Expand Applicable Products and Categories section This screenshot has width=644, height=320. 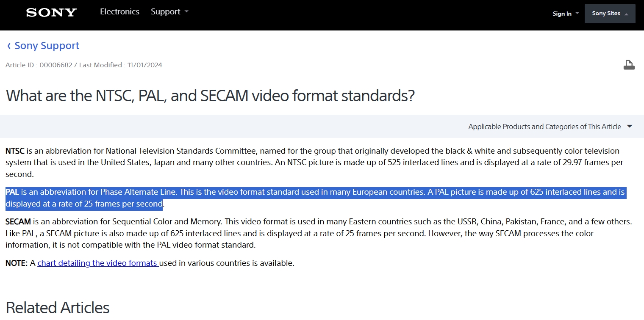(629, 127)
